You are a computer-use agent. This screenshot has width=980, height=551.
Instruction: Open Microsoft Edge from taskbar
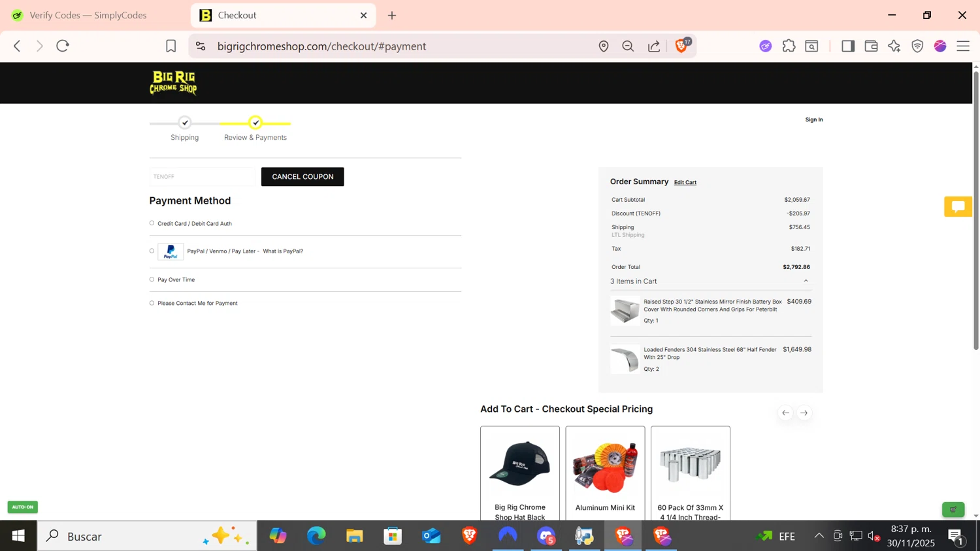click(x=317, y=537)
